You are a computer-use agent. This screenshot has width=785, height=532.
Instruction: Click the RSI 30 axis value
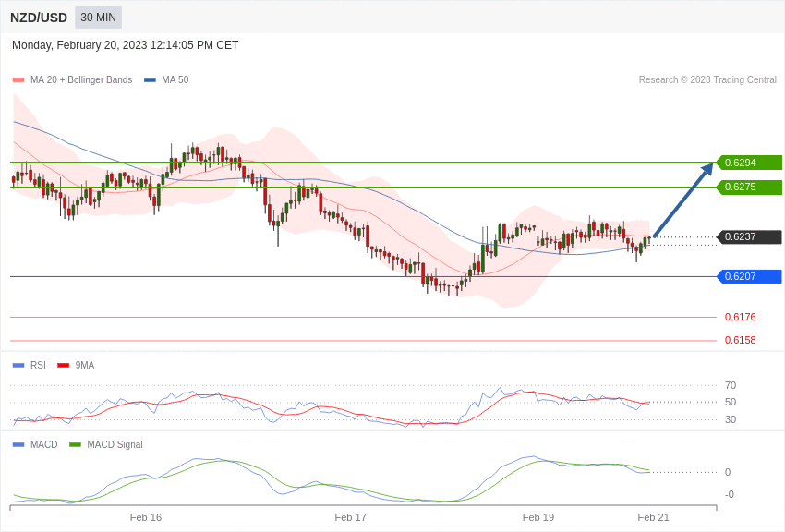[x=731, y=419]
